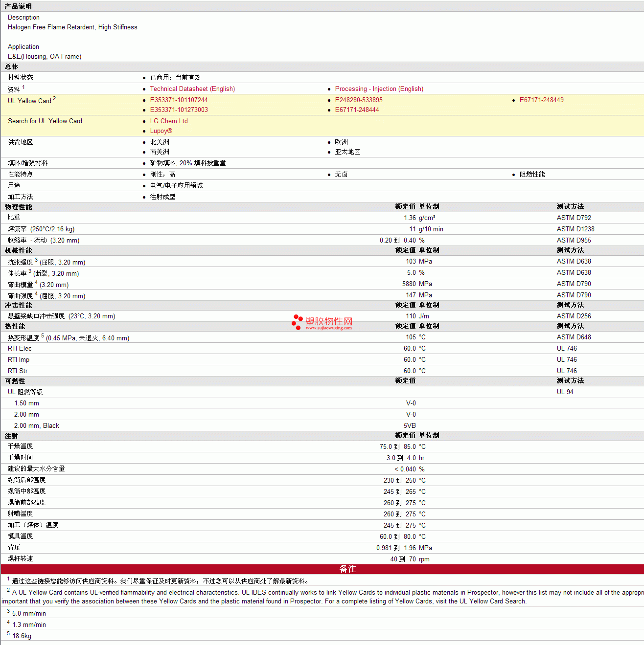This screenshot has width=644, height=645.
Task: Select ASTM D256 test method cell
Action: tap(574, 316)
